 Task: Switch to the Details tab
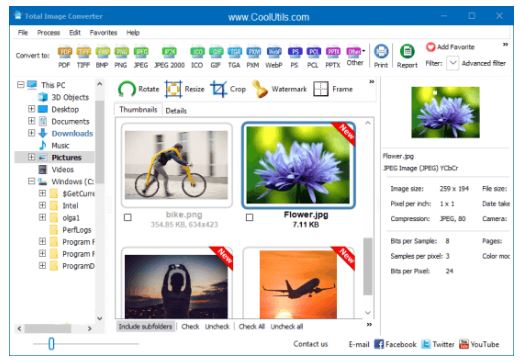point(176,111)
